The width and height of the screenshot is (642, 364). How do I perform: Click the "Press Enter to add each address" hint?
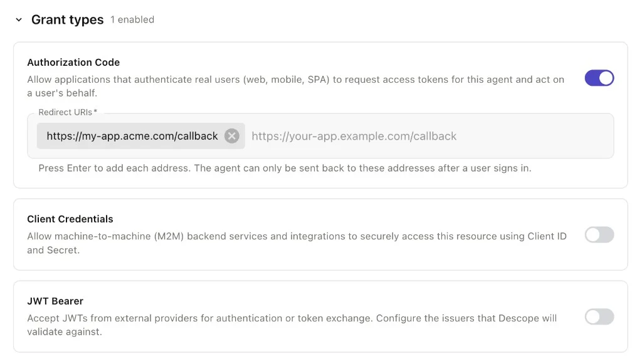[x=285, y=168]
